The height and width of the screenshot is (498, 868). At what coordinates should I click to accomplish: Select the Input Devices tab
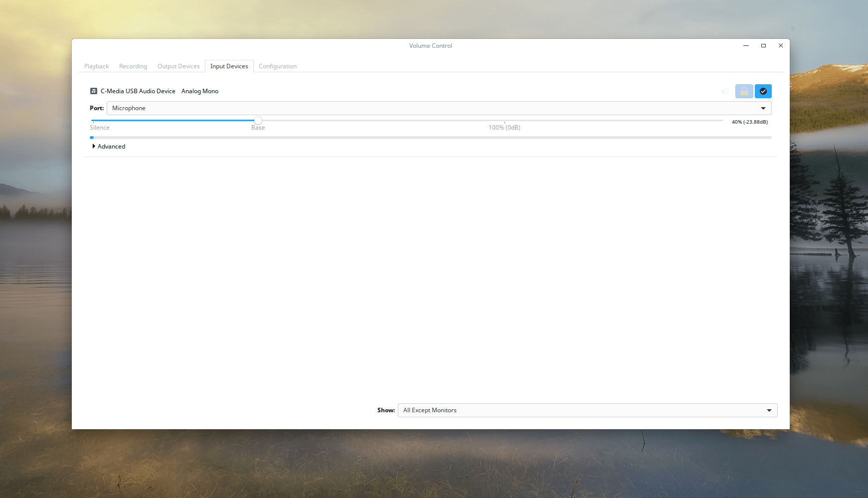(x=229, y=66)
